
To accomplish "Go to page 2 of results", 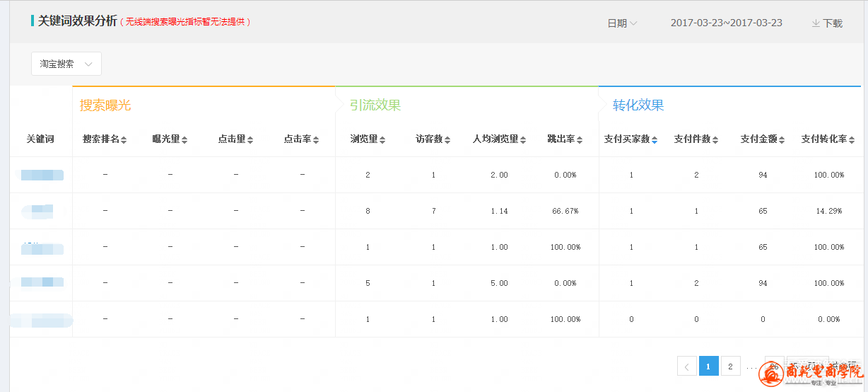I will pos(730,366).
